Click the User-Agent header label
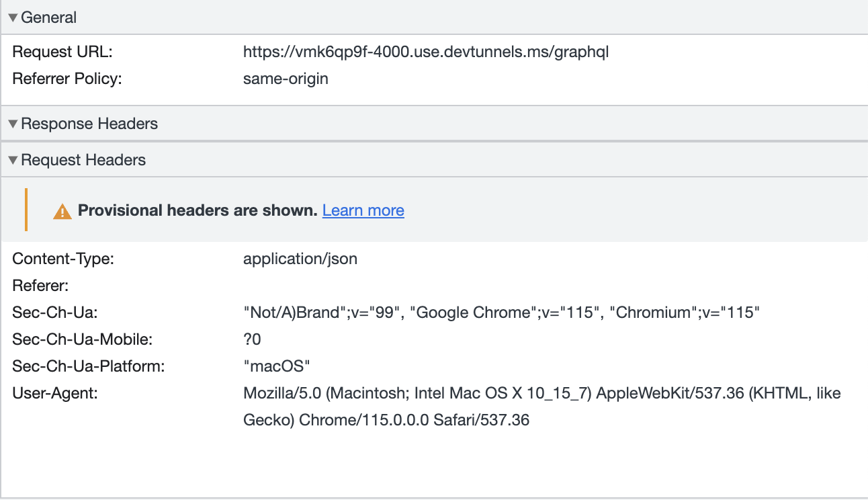Viewport: 868px width, 500px height. coord(50,393)
